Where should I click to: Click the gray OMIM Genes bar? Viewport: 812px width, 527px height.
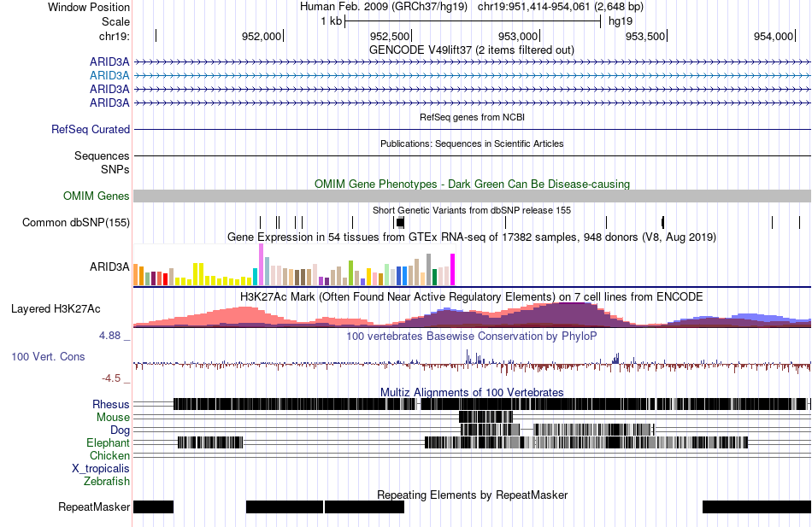click(x=472, y=196)
